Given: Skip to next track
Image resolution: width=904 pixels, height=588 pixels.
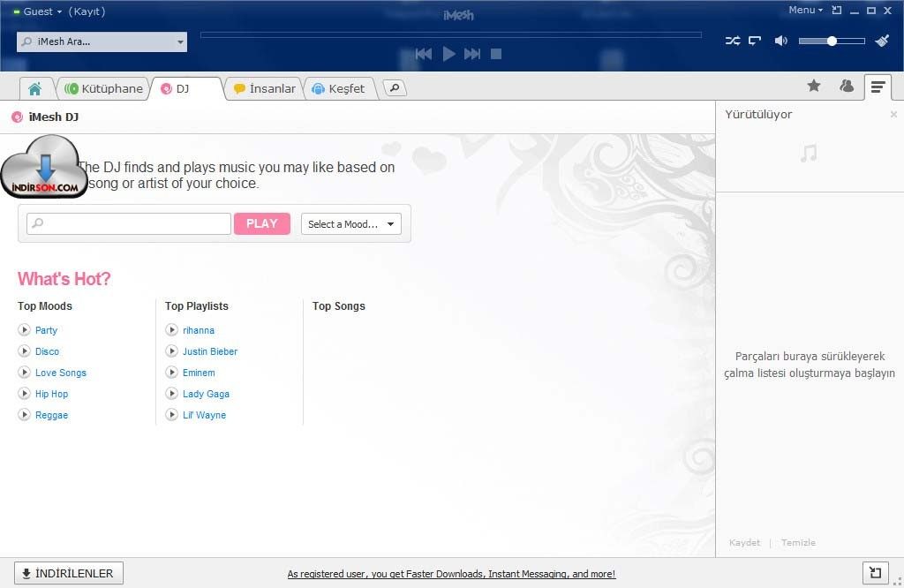Looking at the screenshot, I should click(472, 54).
